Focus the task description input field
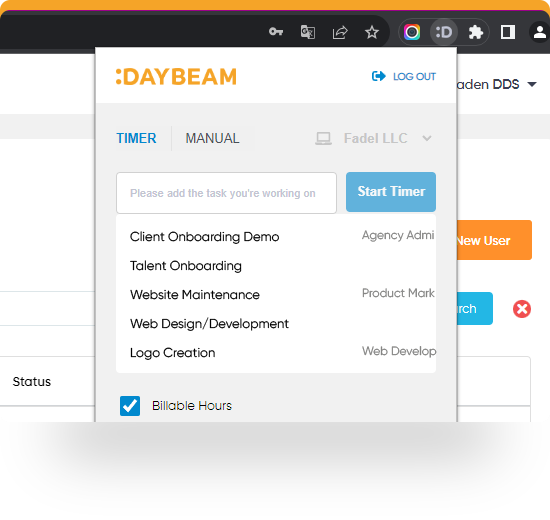 pos(226,193)
